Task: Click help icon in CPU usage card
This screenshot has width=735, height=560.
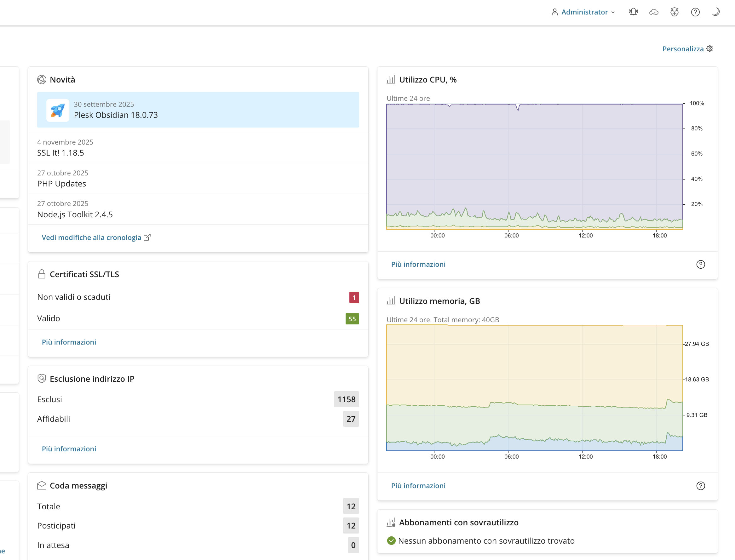Action: [x=700, y=264]
